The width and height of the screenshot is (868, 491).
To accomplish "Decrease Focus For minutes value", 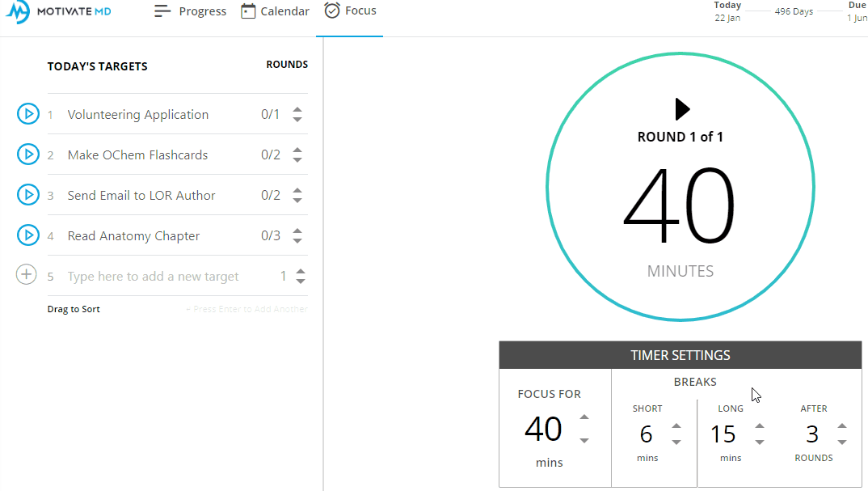I will click(584, 441).
